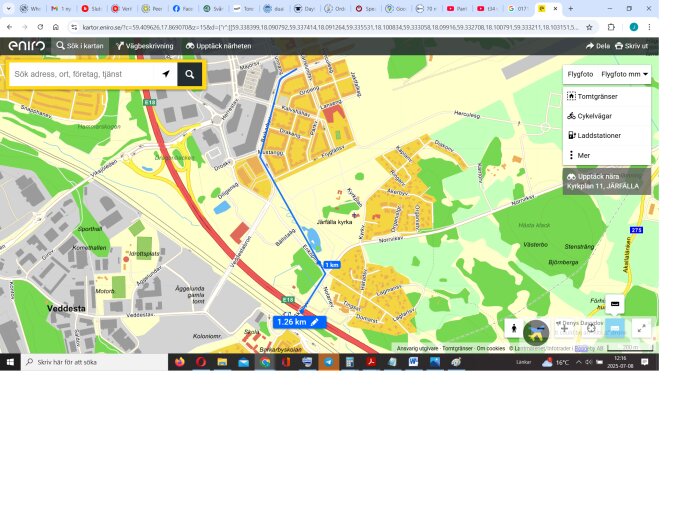The image size is (700, 525).
Task: Open the tab search dropdown arrow
Action: [8, 8]
